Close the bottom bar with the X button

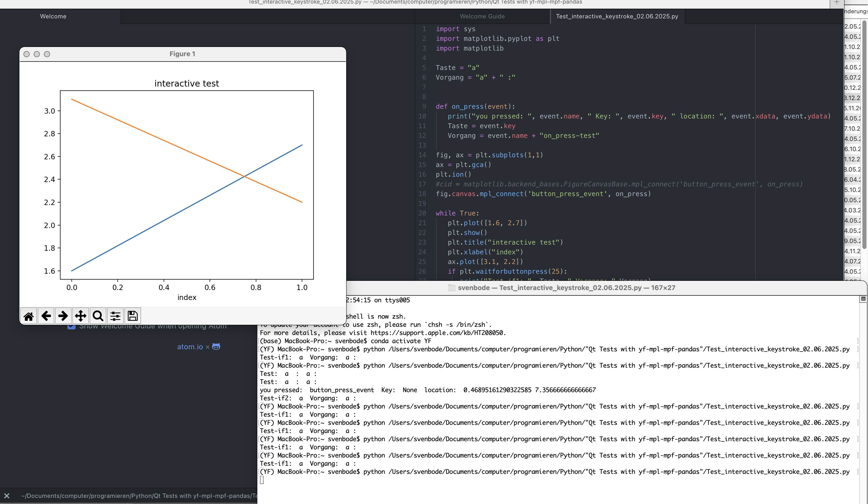[x=7, y=496]
